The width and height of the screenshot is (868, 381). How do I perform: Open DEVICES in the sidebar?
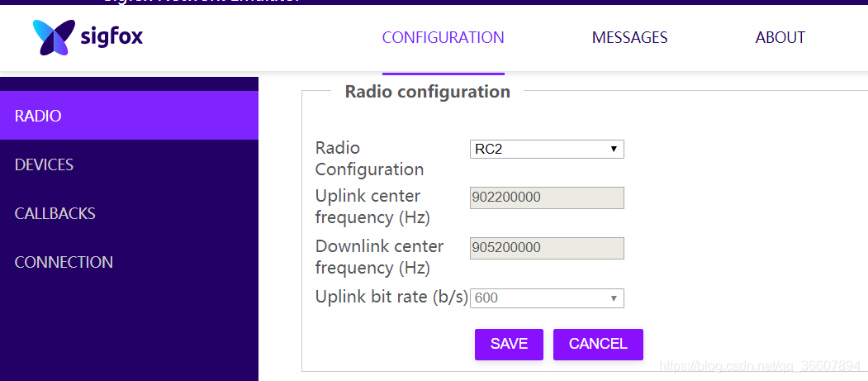click(x=129, y=164)
